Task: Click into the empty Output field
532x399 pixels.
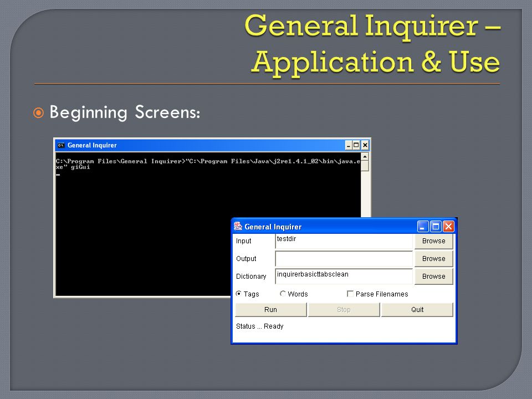Action: pos(344,259)
